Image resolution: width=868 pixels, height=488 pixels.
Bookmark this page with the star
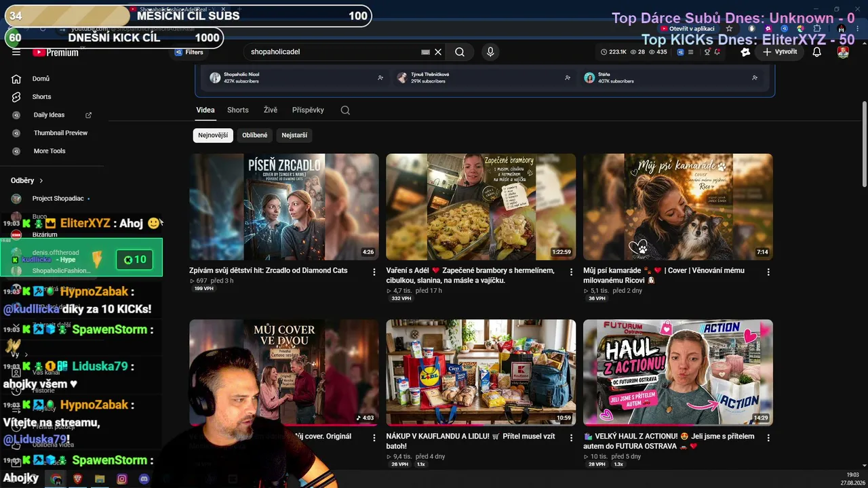(x=729, y=28)
